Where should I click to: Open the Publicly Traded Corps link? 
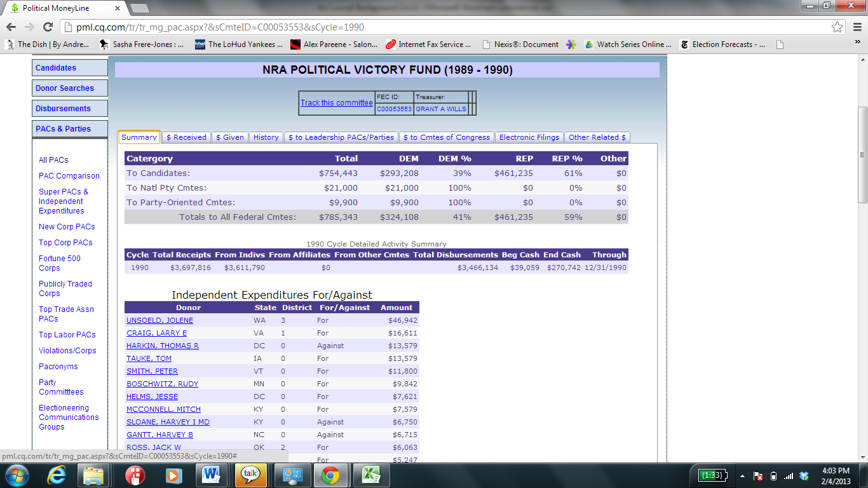(65, 288)
